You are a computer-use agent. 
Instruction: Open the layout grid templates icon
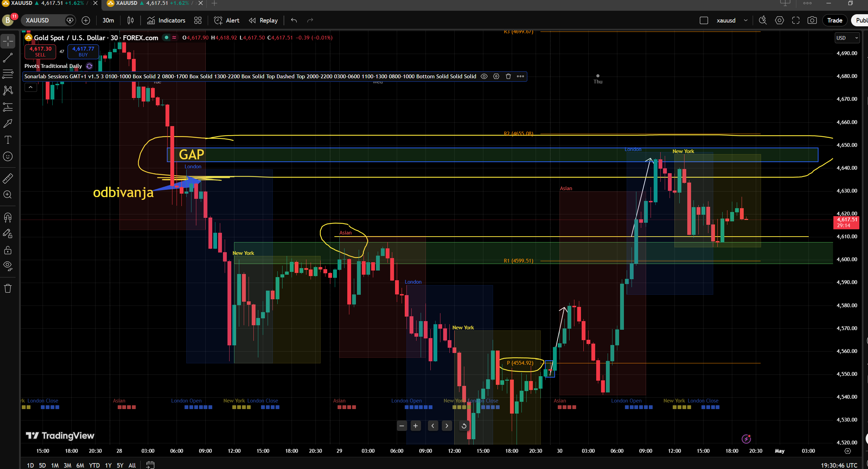198,20
